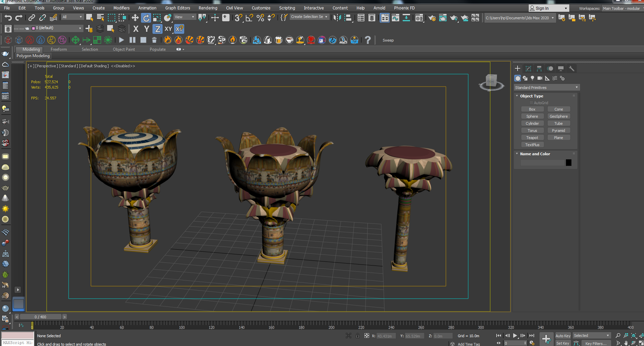644x346 pixels.
Task: Open the Render Setup teapot icon
Action: [432, 18]
